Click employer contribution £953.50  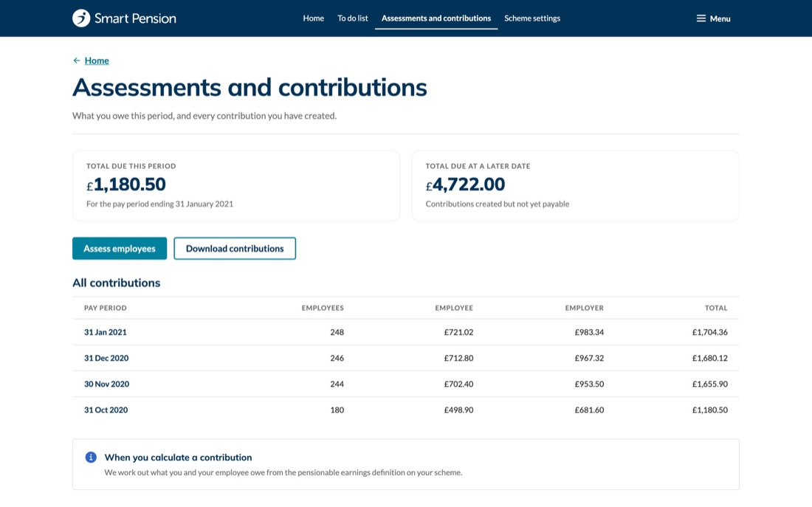pyautogui.click(x=589, y=384)
